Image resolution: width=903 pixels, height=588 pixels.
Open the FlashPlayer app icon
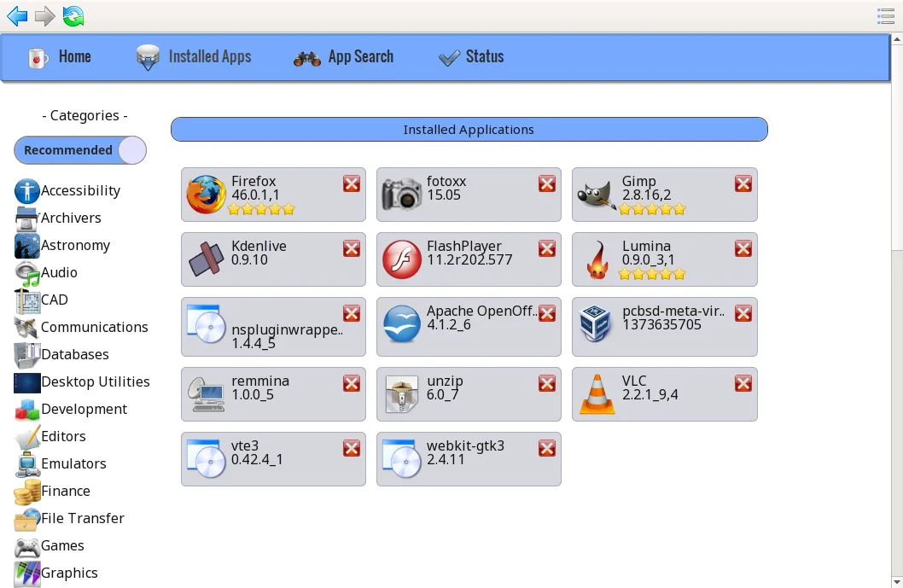[x=401, y=260]
